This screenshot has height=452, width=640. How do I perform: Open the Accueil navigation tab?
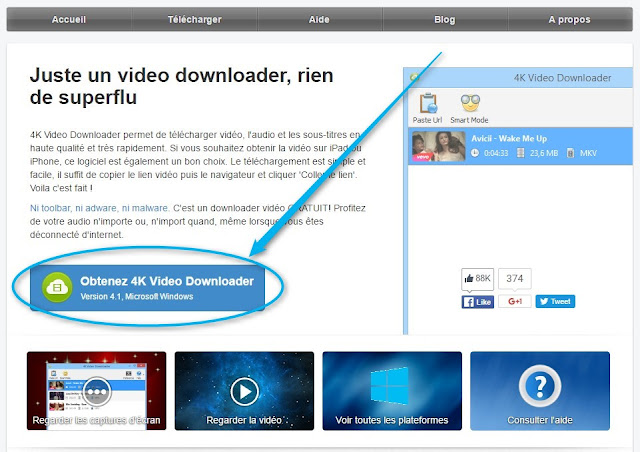coord(69,19)
